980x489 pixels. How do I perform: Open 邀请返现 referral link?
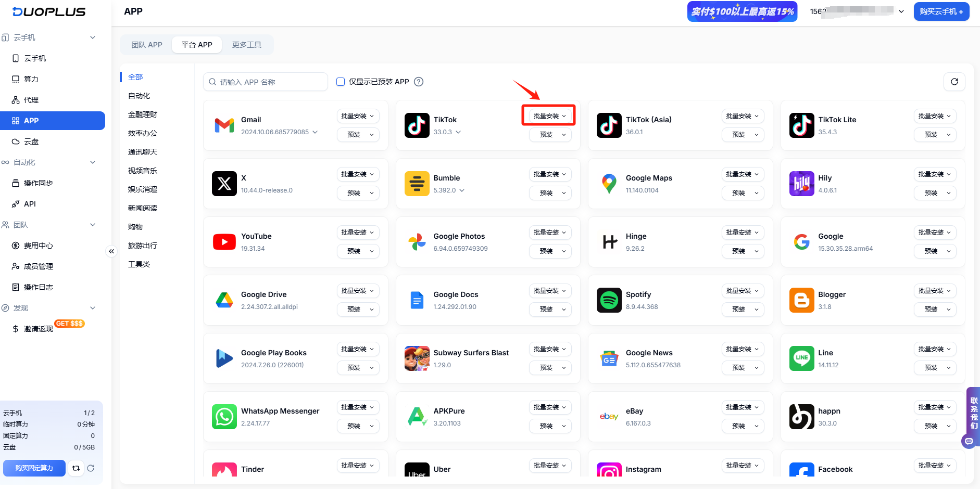click(x=38, y=329)
